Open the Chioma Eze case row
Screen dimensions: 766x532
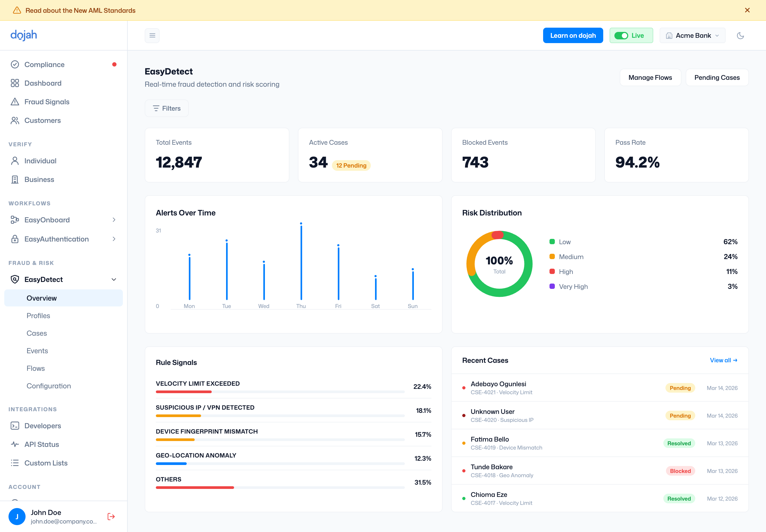(x=600, y=499)
